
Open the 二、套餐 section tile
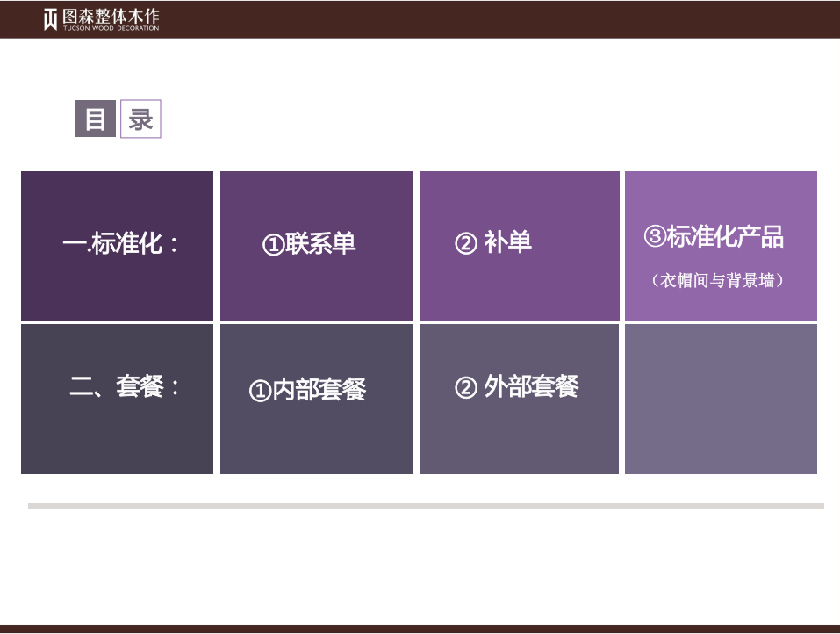pos(117,399)
